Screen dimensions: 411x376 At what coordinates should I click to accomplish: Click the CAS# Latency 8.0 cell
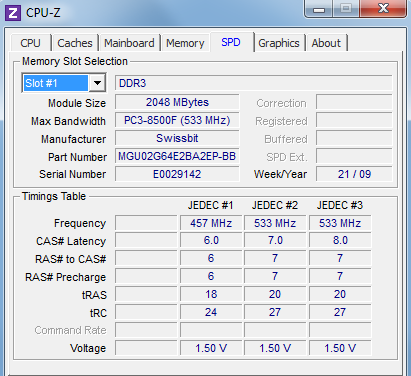coord(340,240)
